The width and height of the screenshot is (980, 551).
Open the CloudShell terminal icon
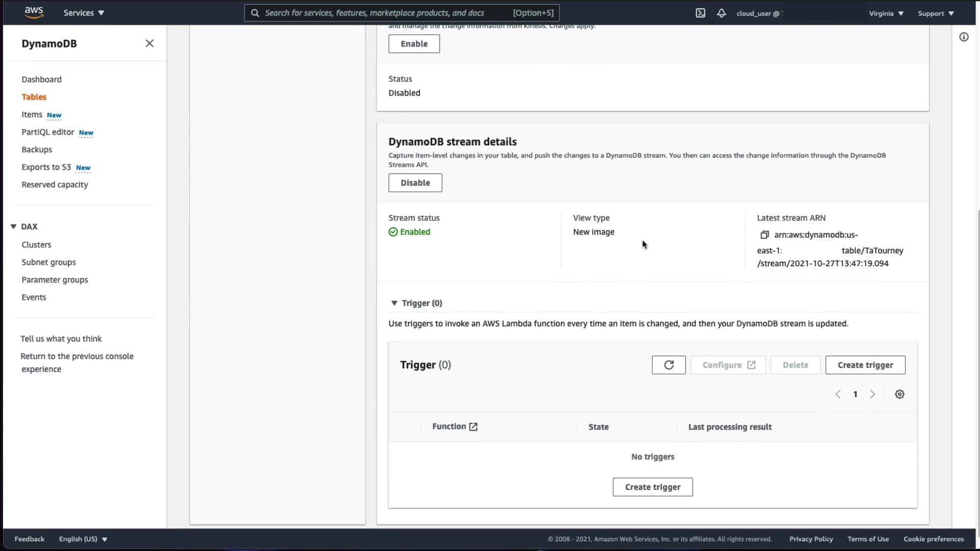coord(700,13)
